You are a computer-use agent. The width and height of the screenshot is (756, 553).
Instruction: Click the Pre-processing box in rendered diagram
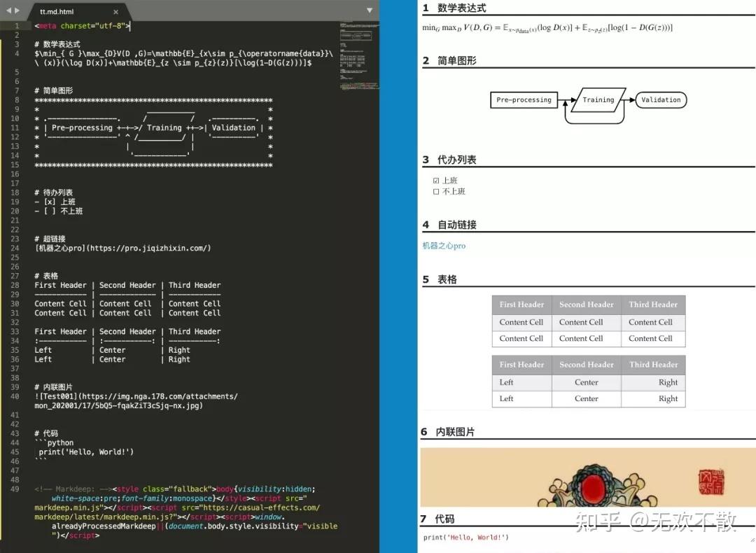tap(524, 100)
